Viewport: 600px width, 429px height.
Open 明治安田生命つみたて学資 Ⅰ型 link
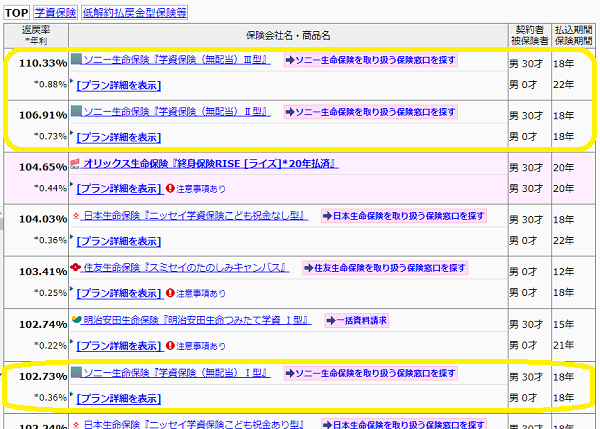(197, 320)
